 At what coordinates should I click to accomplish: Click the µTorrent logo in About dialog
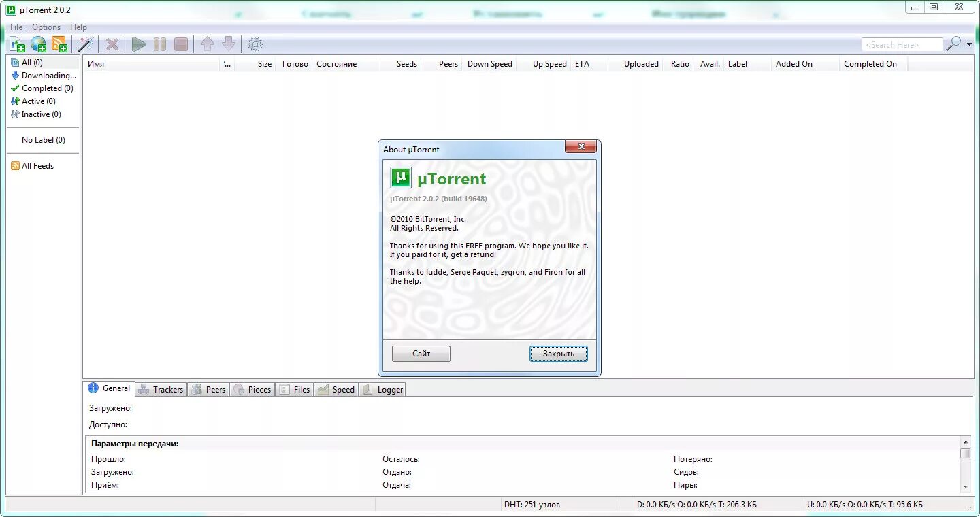401,178
